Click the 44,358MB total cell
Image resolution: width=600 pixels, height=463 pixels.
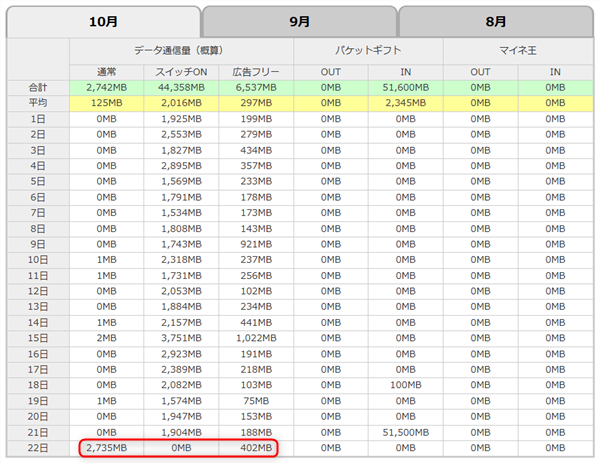181,87
